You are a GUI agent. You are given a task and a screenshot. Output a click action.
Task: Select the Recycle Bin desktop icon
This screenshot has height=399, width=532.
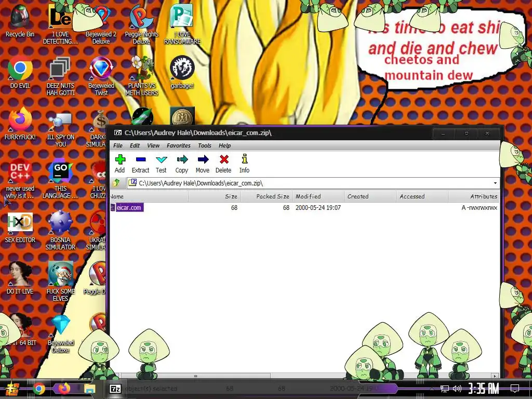tap(20, 21)
